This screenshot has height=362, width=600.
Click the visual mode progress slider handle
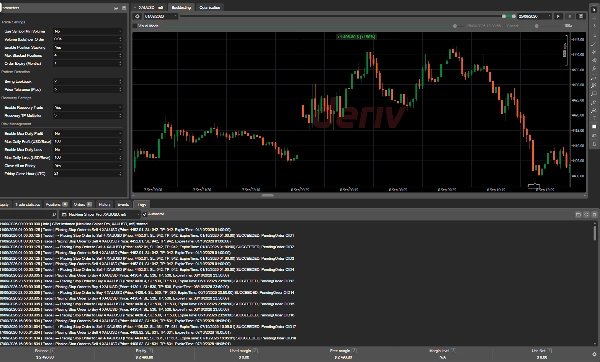click(455, 26)
